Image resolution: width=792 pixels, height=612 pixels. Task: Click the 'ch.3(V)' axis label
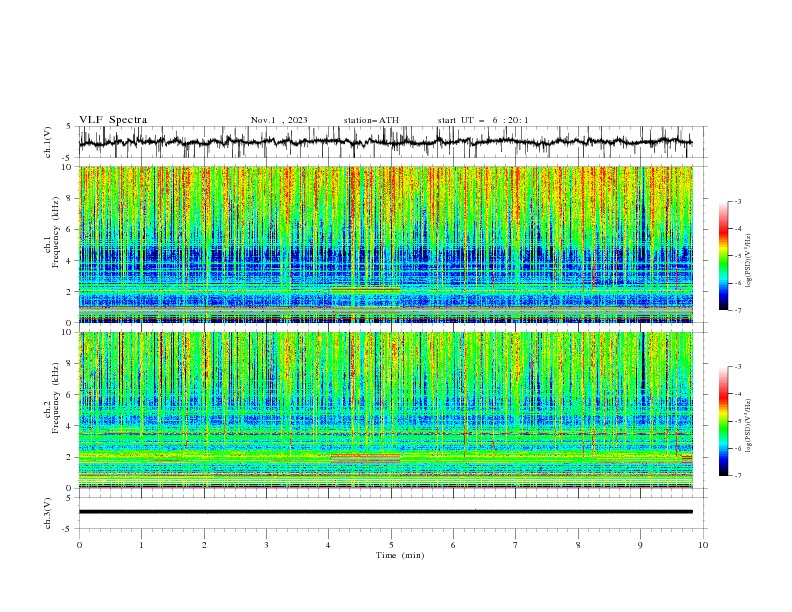[48, 513]
